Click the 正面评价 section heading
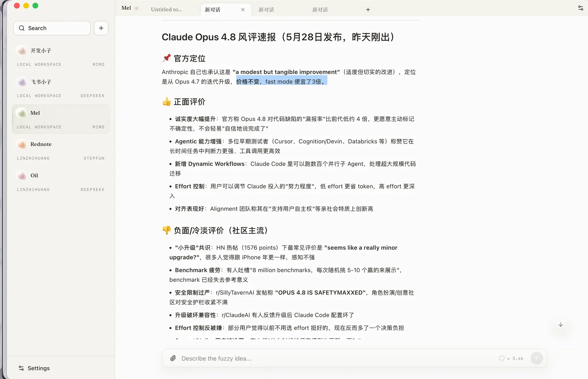Image resolution: width=588 pixels, height=379 pixels. (x=190, y=102)
